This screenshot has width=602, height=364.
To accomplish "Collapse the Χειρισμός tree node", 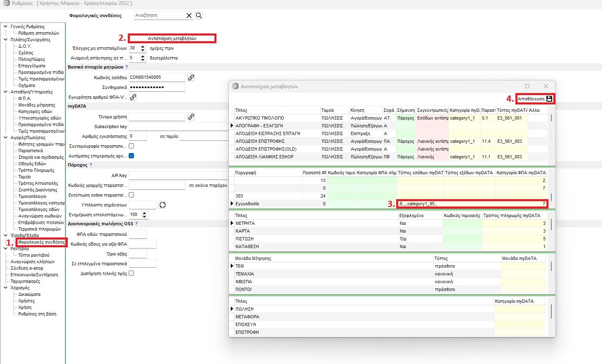I will [x=6, y=288].
